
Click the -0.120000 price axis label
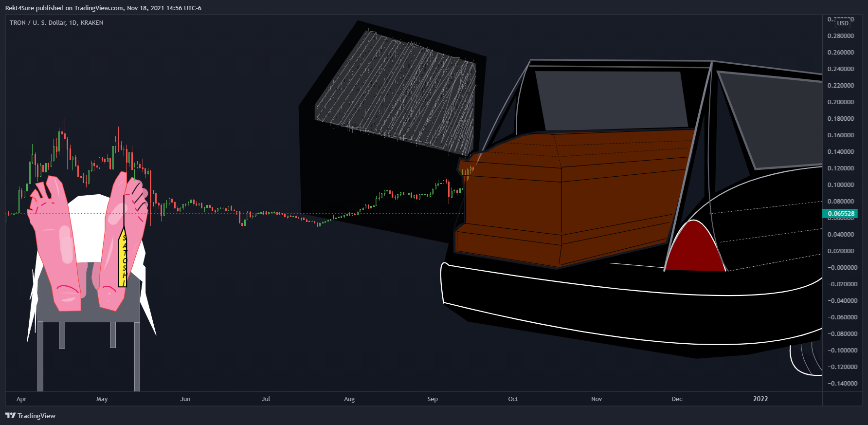click(x=842, y=367)
